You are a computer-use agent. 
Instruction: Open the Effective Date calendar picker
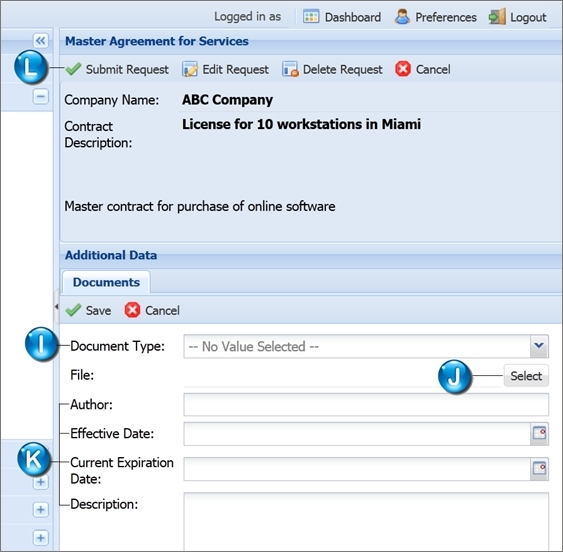[x=539, y=433]
